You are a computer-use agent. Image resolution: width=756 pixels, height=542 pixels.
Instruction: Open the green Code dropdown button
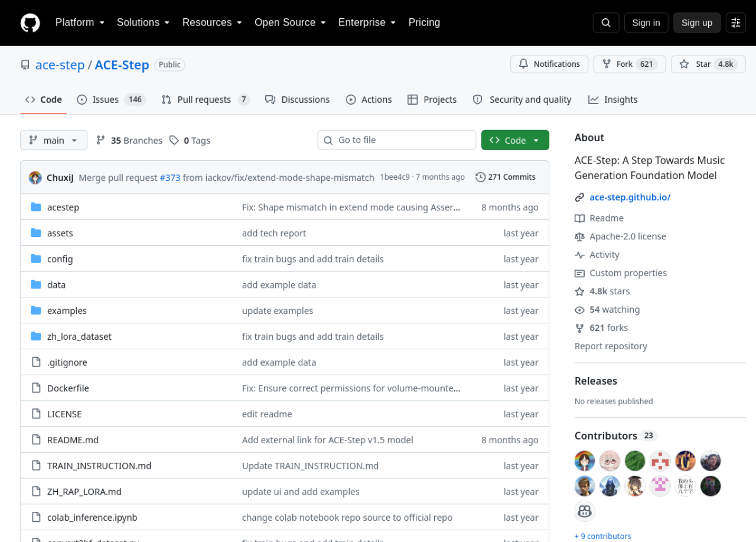pyautogui.click(x=515, y=140)
